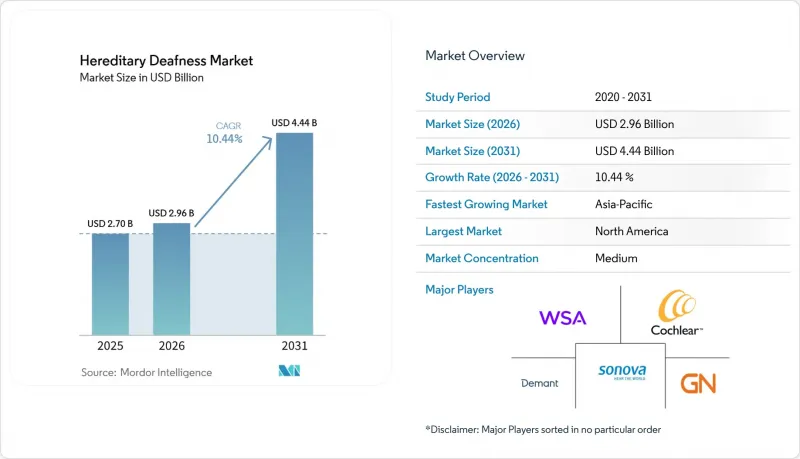This screenshot has height=459, width=800.
Task: Select the 2025 bar in chart
Action: click(110, 284)
